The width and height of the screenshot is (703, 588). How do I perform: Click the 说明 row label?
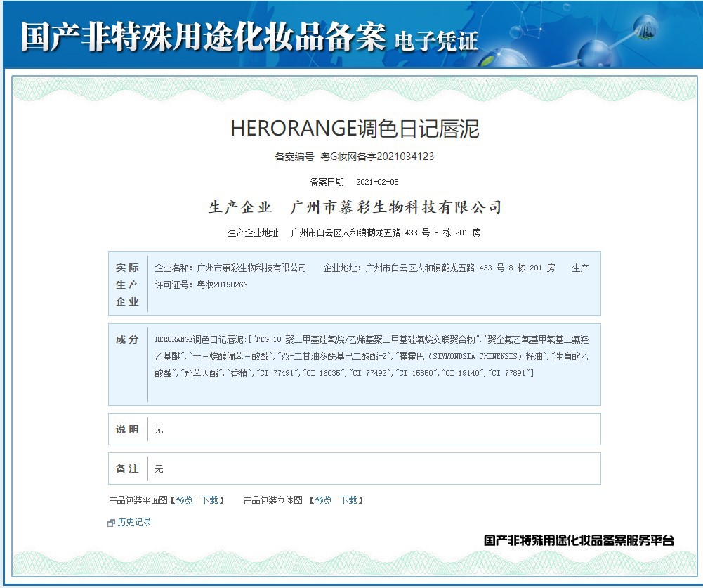click(127, 430)
